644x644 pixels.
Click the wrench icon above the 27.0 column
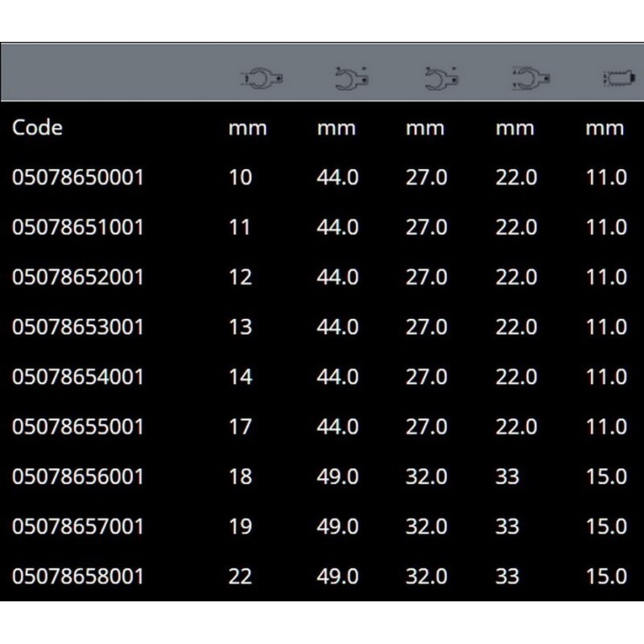pos(440,80)
